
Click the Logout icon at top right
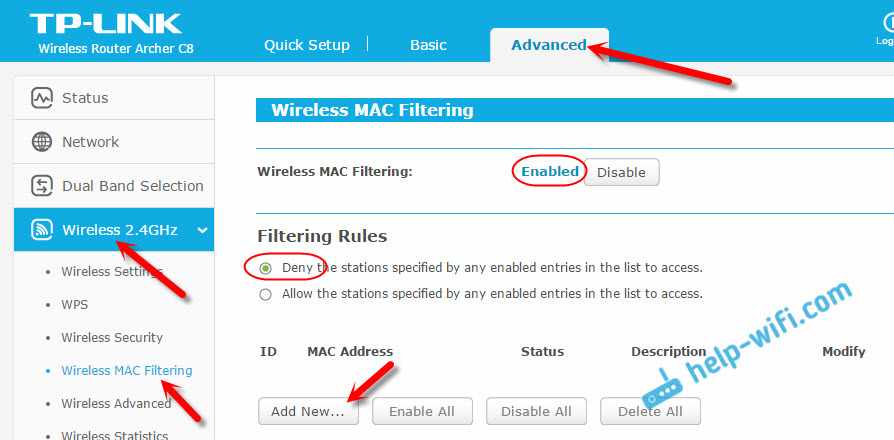(x=888, y=23)
